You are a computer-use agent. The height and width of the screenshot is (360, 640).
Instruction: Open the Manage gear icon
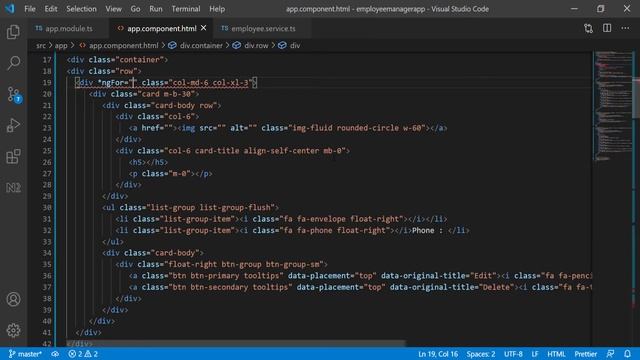13,330
